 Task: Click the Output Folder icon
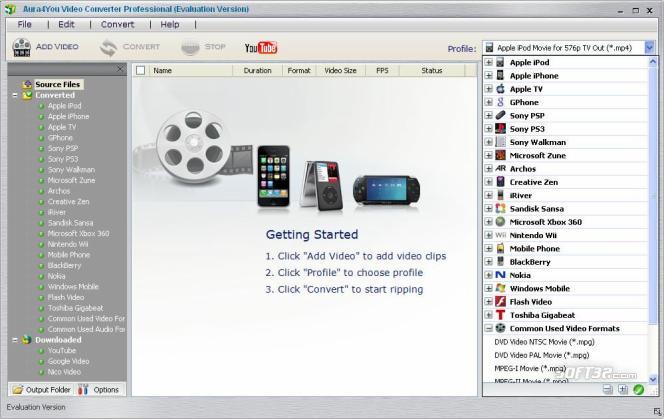point(17,390)
